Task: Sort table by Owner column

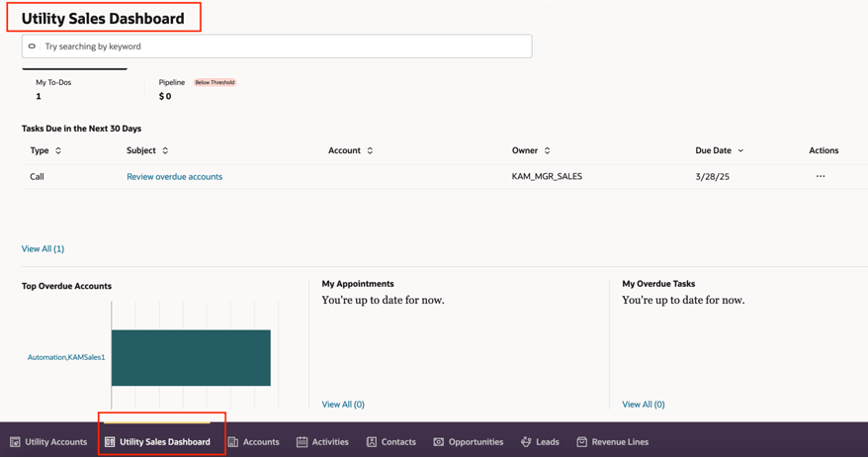Action: pyautogui.click(x=547, y=150)
